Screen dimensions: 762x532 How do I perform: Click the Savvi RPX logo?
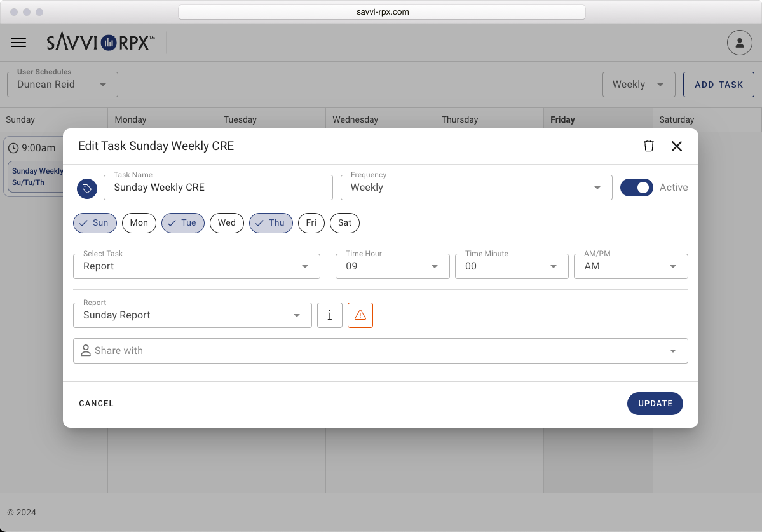click(100, 43)
